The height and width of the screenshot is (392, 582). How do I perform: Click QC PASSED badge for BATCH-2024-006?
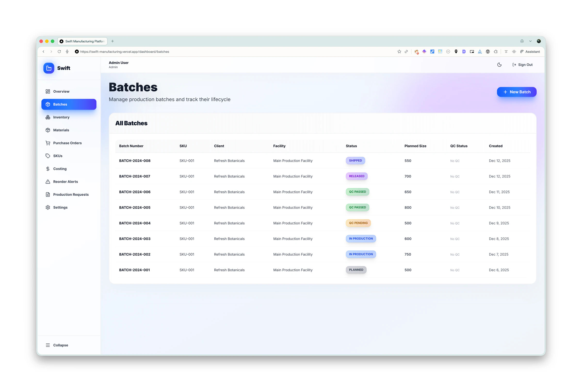[357, 192]
